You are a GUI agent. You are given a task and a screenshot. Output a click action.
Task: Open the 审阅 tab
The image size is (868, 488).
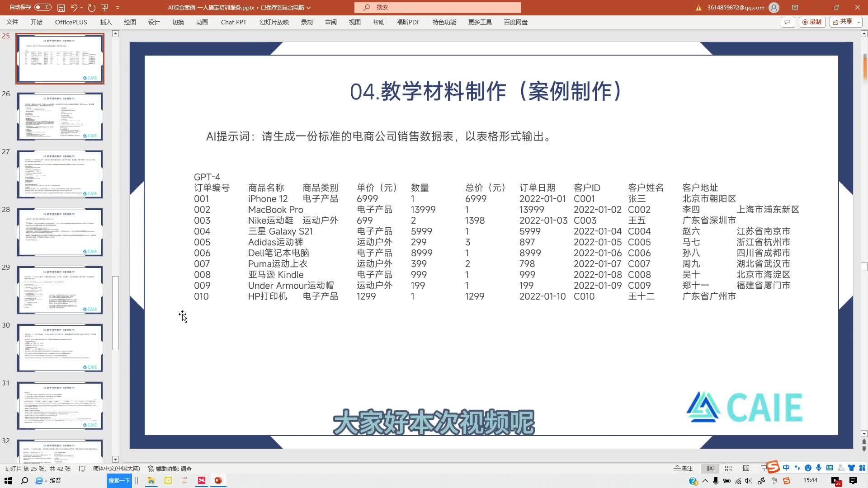[x=331, y=22]
